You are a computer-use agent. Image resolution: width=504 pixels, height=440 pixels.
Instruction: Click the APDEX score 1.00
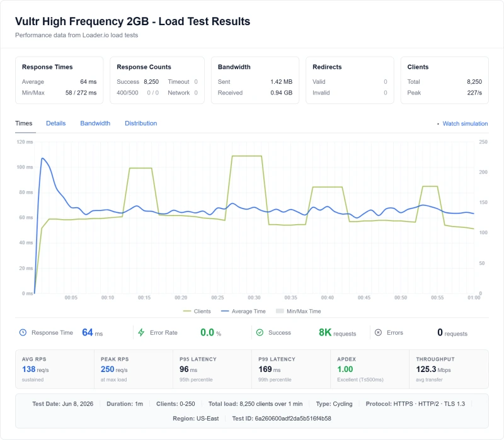point(345,369)
